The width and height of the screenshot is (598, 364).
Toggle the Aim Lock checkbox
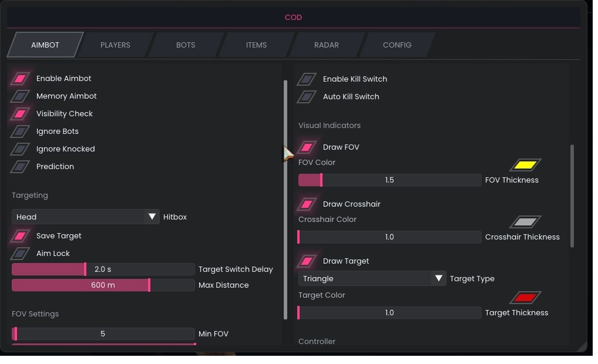coord(21,254)
